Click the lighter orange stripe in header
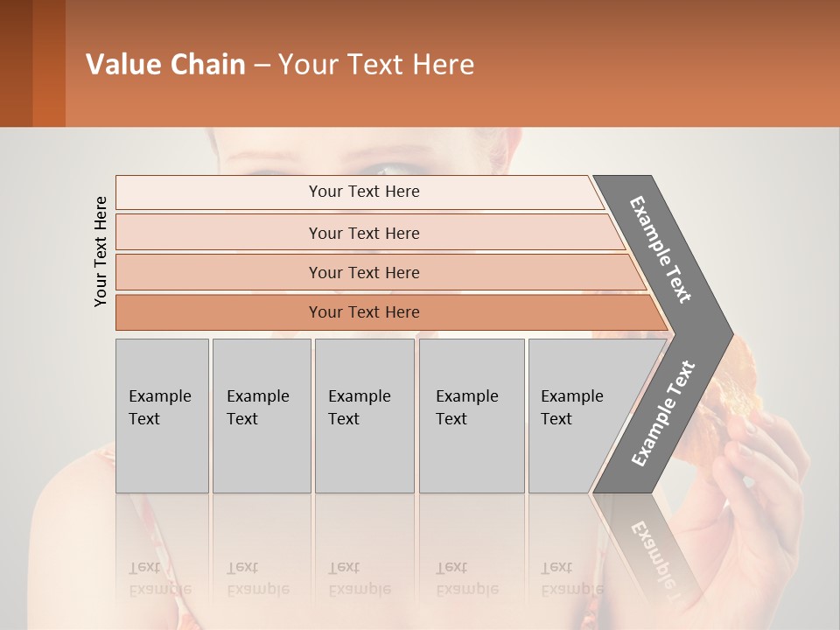840x630 pixels. click(x=49, y=63)
